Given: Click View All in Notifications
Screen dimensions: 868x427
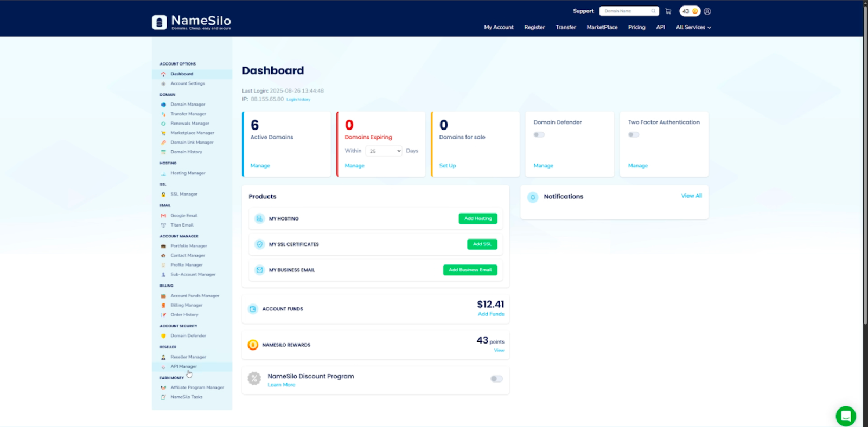Looking at the screenshot, I should 692,196.
